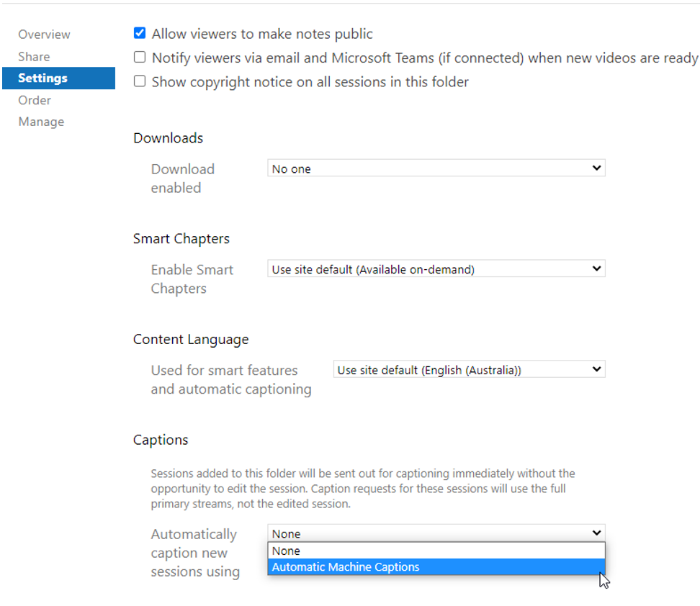Enable Notify viewers via email and Teams
This screenshot has width=700, height=606.
point(140,57)
